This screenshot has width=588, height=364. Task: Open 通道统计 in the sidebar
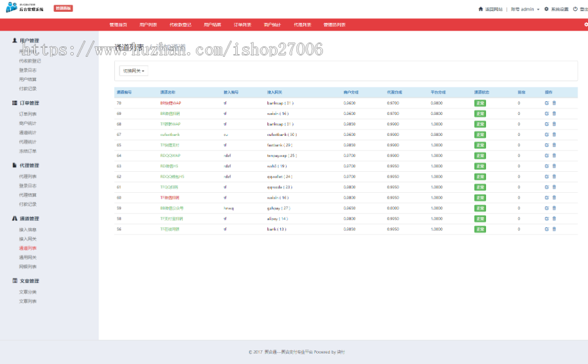coord(27,133)
